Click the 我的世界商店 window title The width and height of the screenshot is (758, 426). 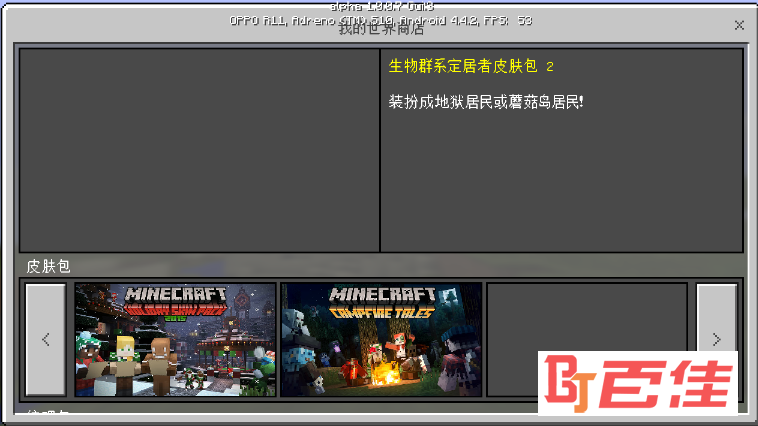[x=381, y=29]
